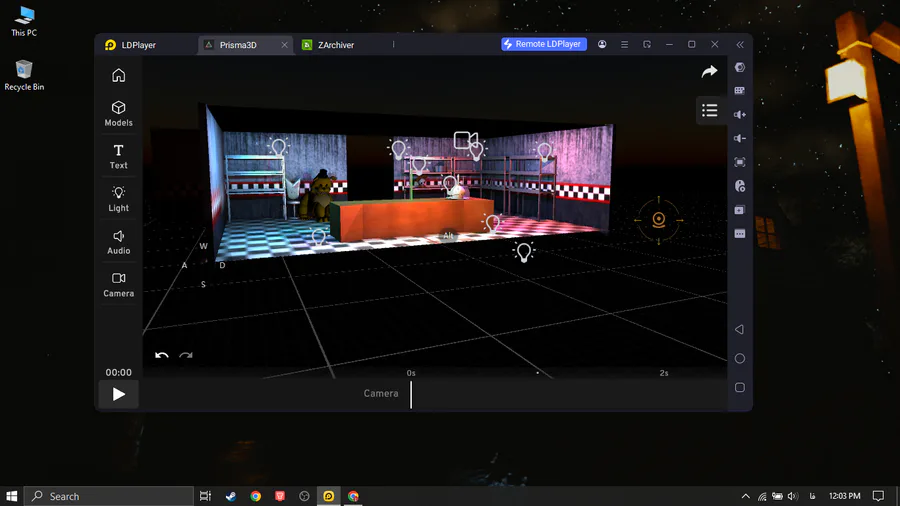Take an LDPlayer screenshot

tap(740, 162)
